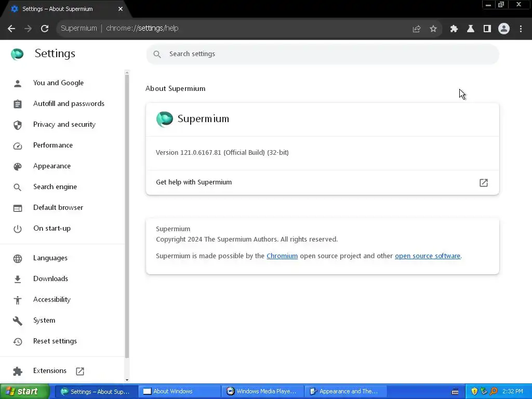Open the Chromium link
Viewport: 532px width, 399px height.
(282, 256)
